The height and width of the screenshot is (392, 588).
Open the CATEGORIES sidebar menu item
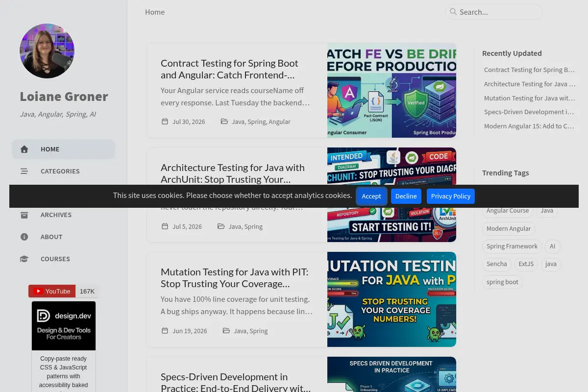pyautogui.click(x=64, y=171)
